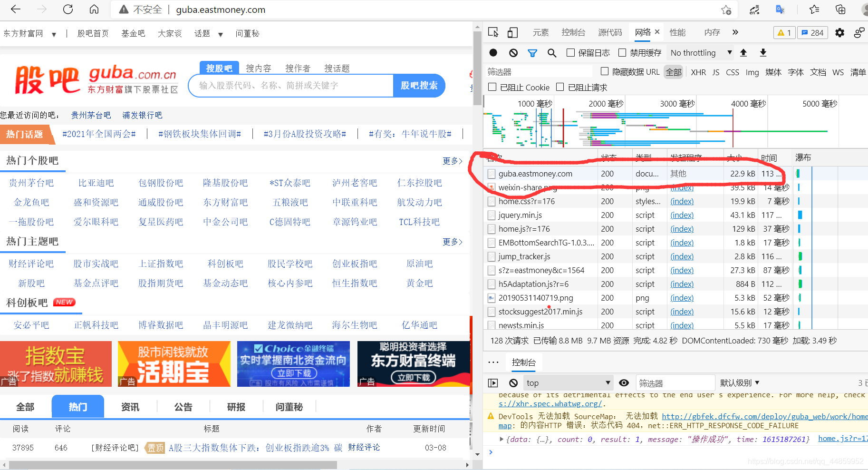This screenshot has height=470, width=868.
Task: Open the top context dropdown
Action: tap(568, 383)
